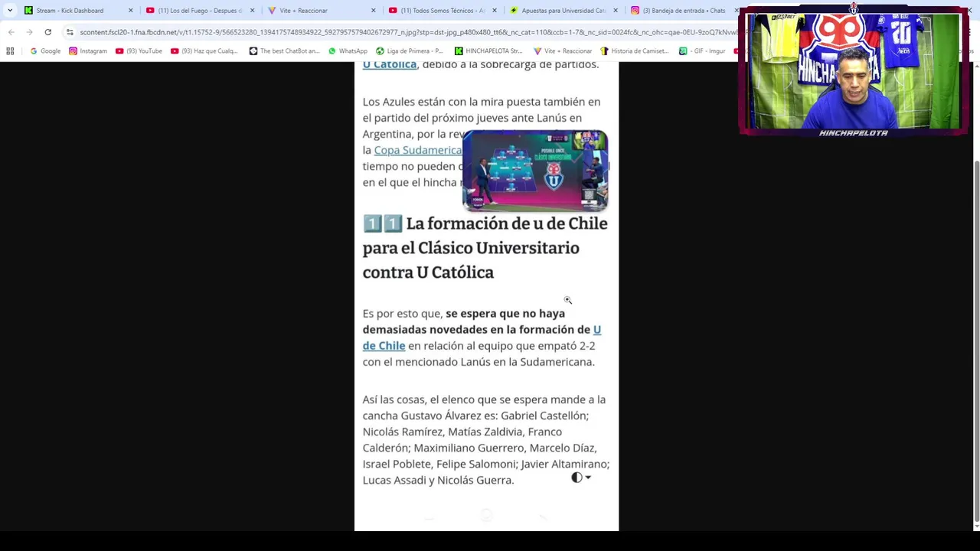
Task: Follow the Copa Sudamericana link
Action: click(x=418, y=150)
